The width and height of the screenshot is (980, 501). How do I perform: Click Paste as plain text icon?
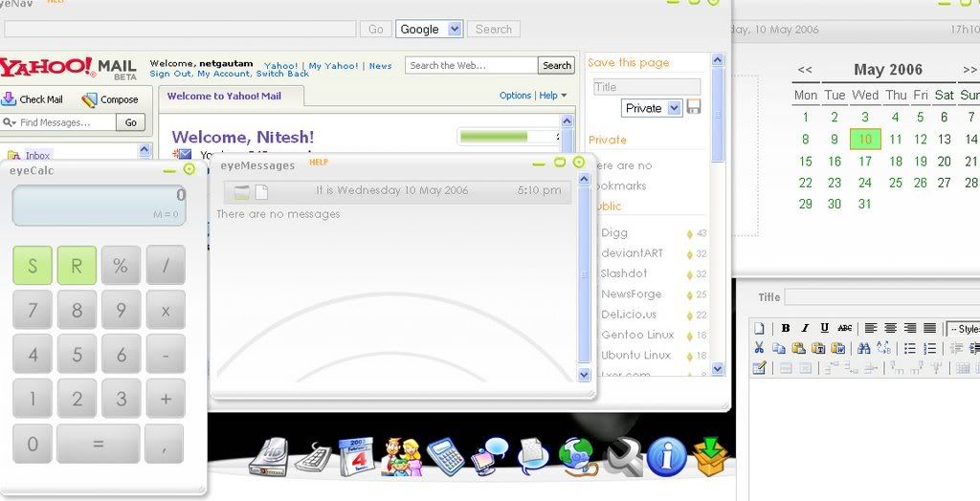(818, 348)
